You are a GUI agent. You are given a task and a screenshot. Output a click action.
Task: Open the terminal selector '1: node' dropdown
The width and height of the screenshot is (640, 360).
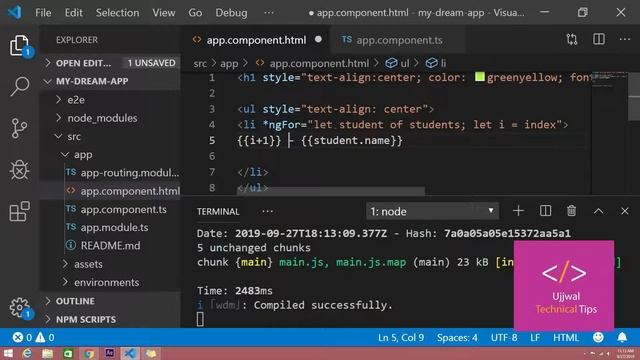(x=432, y=211)
